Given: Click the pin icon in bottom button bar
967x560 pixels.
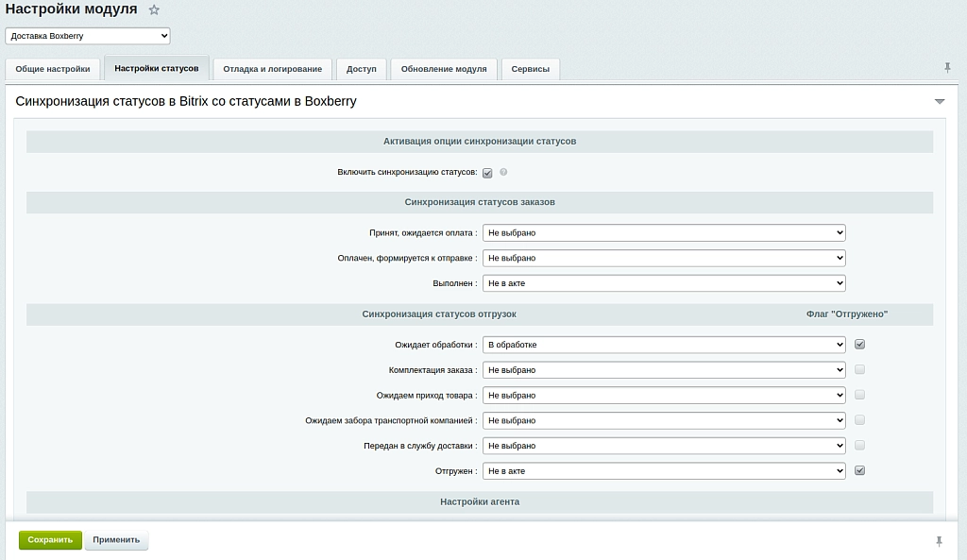Looking at the screenshot, I should (939, 541).
